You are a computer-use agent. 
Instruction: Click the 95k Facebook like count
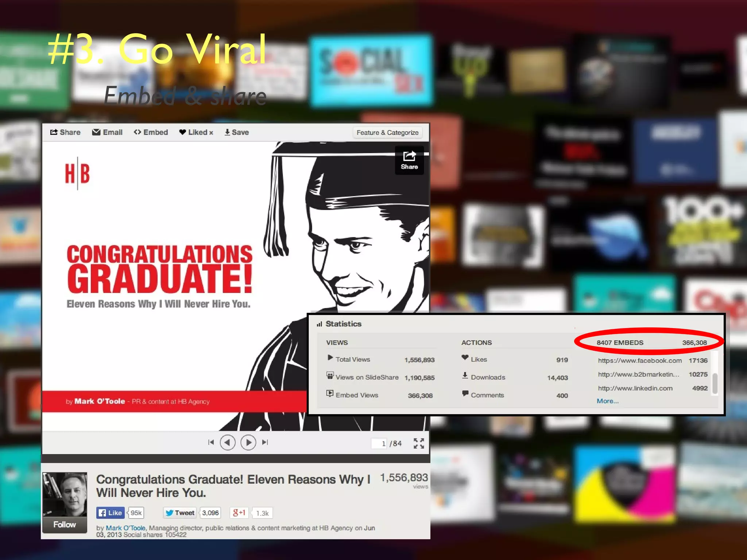[136, 513]
